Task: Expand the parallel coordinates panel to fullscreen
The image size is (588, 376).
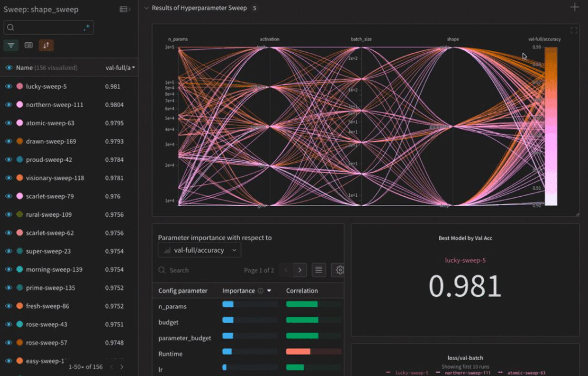Action: [x=574, y=30]
